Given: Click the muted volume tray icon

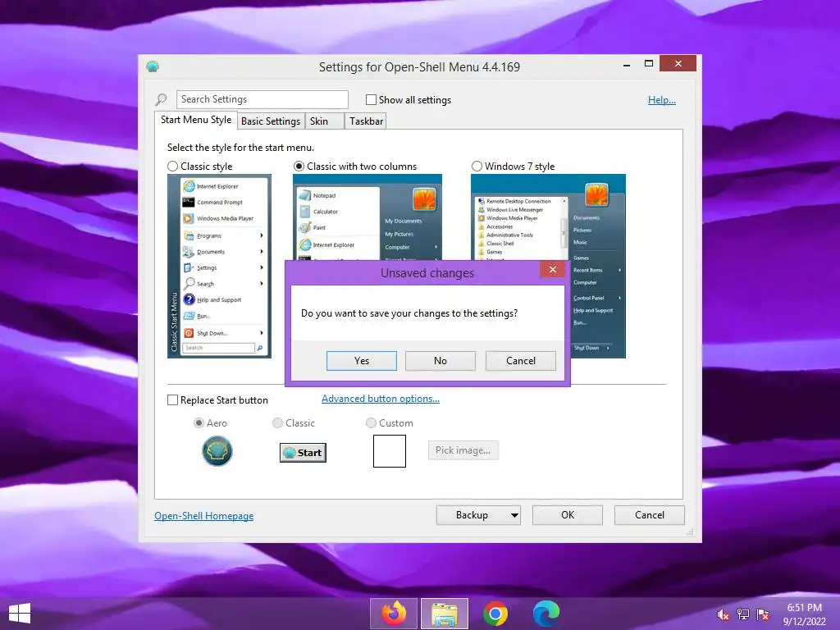Looking at the screenshot, I should (723, 614).
